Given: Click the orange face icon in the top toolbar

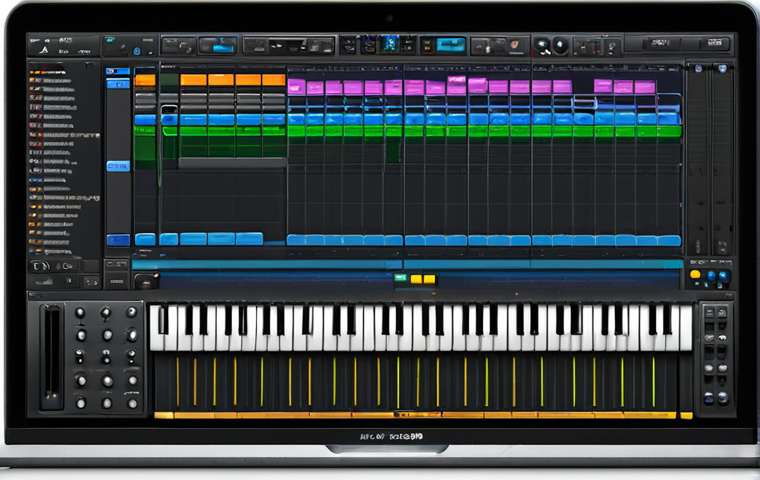Looking at the screenshot, I should pyautogui.click(x=515, y=45).
